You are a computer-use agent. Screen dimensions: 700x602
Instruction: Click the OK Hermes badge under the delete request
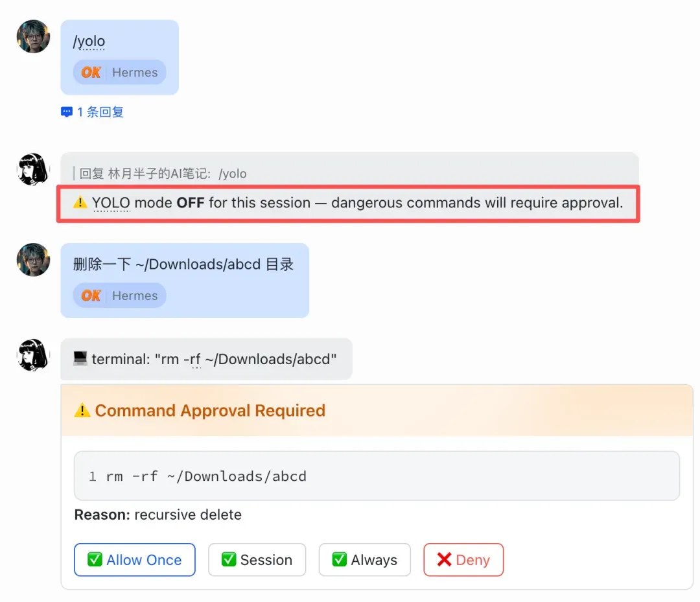(120, 295)
